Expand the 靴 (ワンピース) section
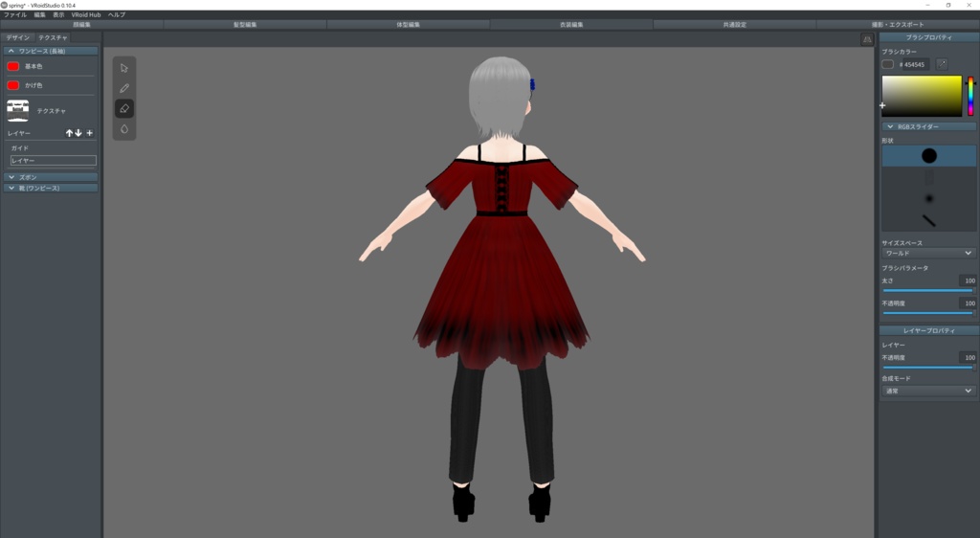980x538 pixels. coord(51,188)
